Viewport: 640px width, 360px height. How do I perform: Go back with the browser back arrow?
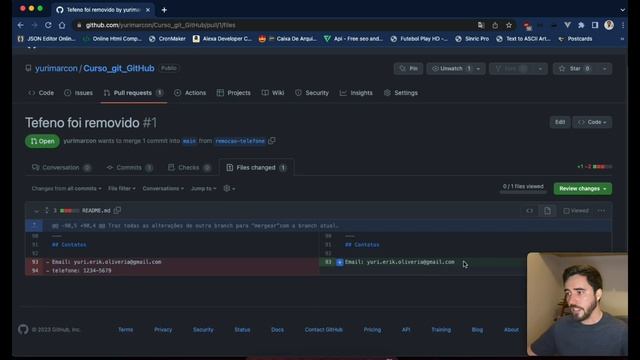pyautogui.click(x=20, y=25)
